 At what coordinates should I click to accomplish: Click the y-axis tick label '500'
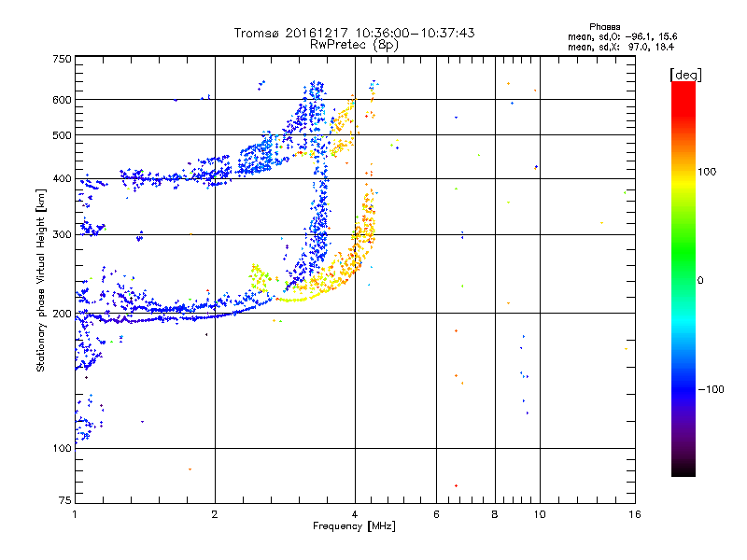click(x=62, y=135)
